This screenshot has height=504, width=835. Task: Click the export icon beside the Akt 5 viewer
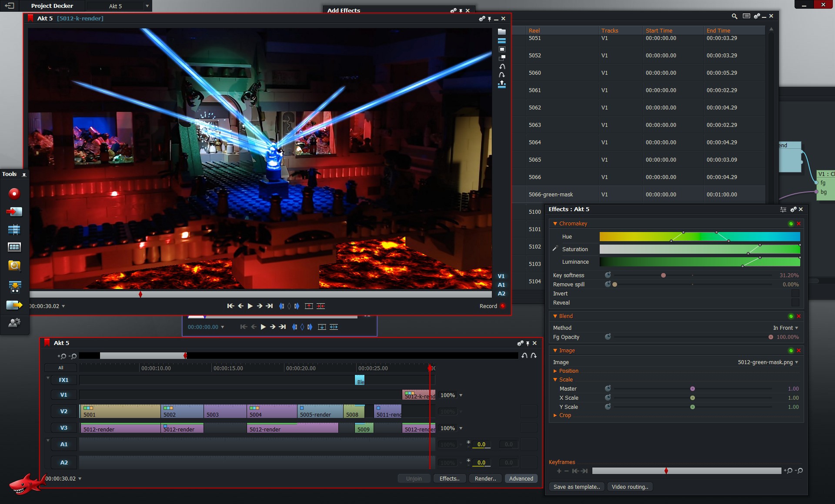[x=502, y=84]
